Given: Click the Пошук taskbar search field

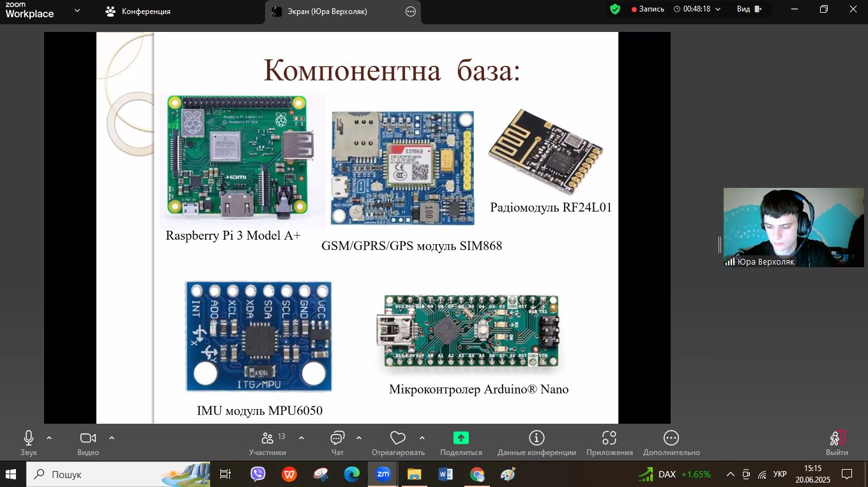Looking at the screenshot, I should click(118, 474).
